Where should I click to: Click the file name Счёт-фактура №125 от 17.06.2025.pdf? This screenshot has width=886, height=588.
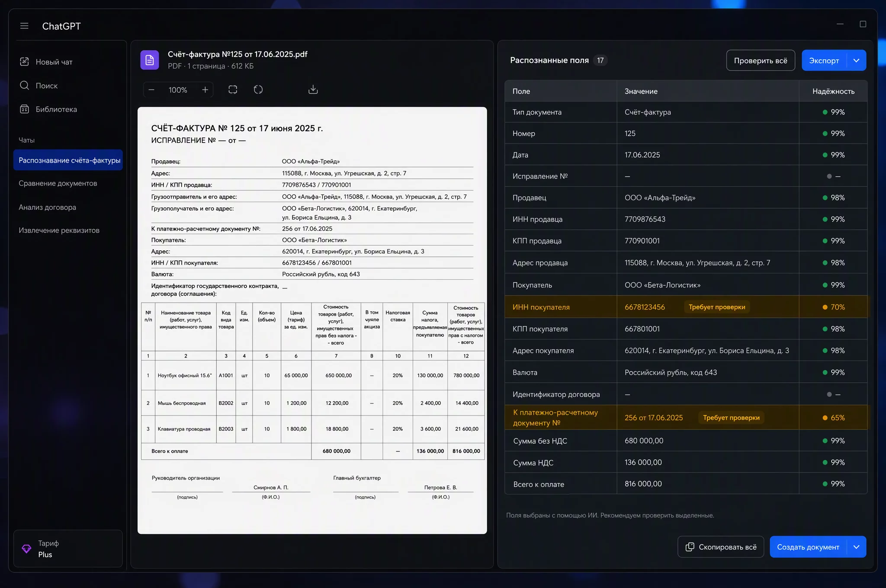[238, 54]
